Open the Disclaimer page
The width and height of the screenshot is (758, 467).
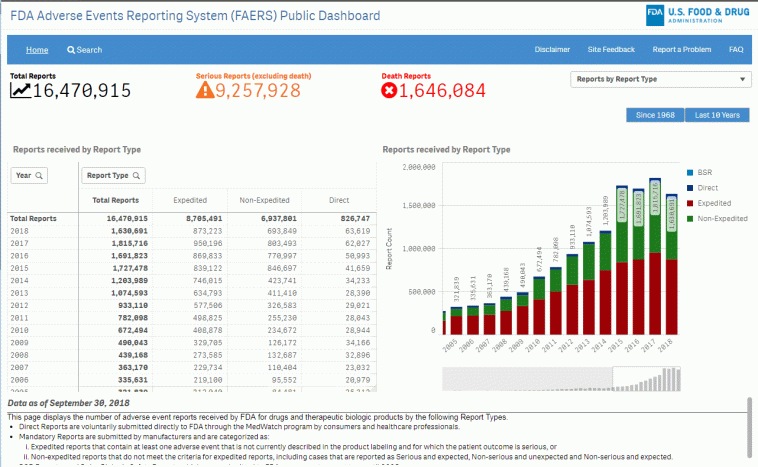tap(552, 50)
